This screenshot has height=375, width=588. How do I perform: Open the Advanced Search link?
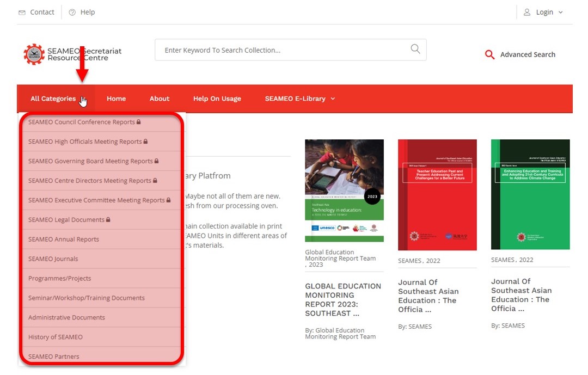[528, 54]
